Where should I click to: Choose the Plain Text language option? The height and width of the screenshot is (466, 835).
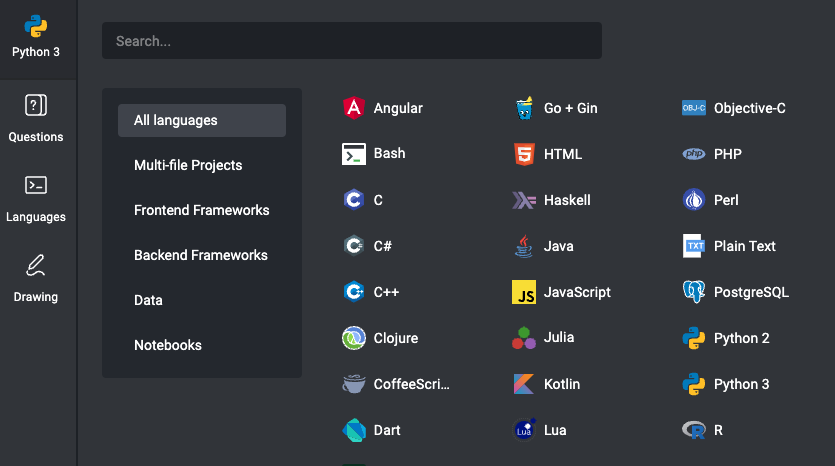point(744,246)
